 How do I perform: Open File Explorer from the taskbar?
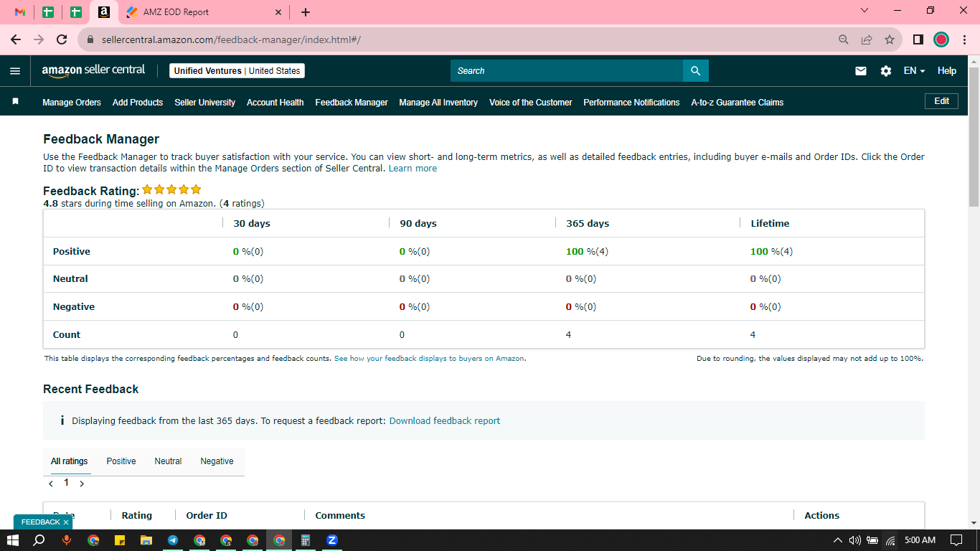click(146, 540)
